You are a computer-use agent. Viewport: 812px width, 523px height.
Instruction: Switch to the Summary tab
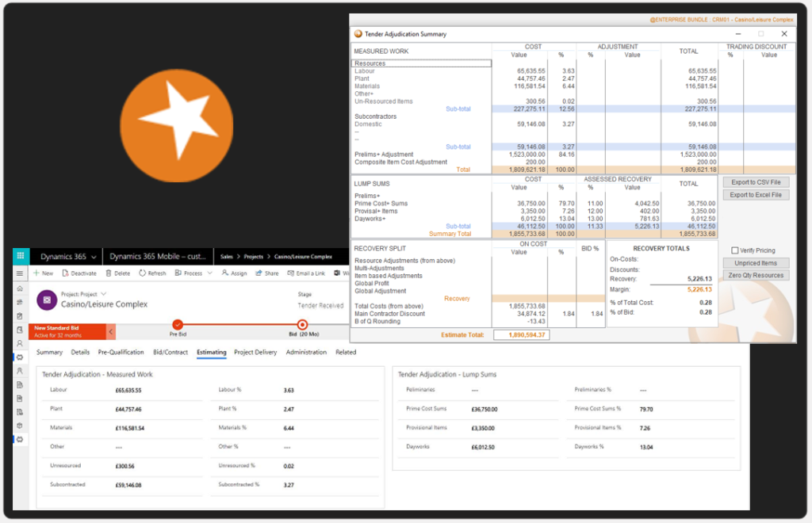click(x=49, y=353)
